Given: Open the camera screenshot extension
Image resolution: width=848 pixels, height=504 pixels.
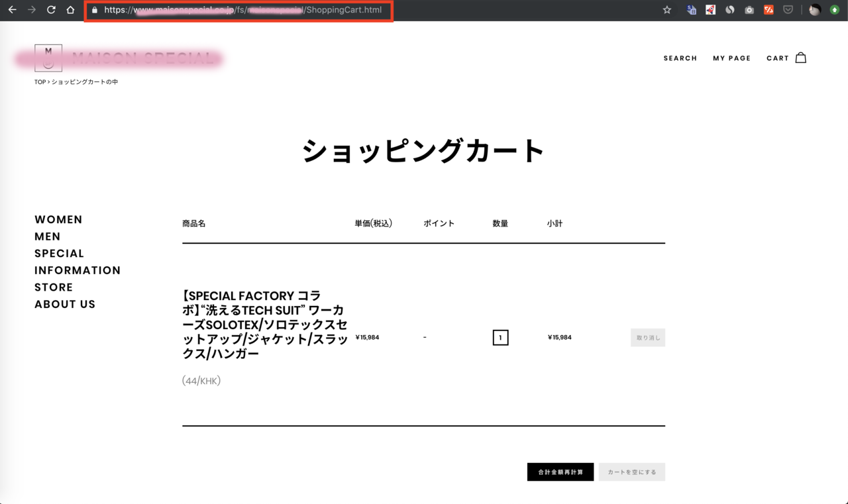Looking at the screenshot, I should pos(749,10).
